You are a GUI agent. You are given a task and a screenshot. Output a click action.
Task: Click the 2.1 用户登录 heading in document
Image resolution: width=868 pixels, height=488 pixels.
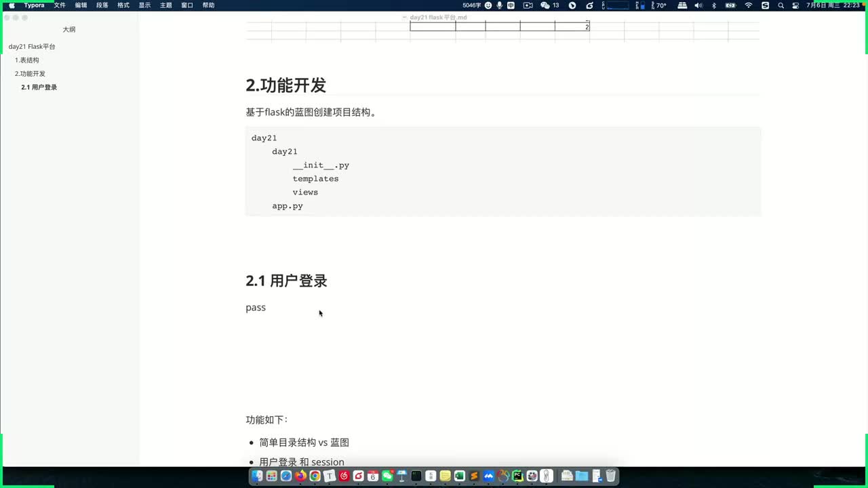click(x=286, y=281)
